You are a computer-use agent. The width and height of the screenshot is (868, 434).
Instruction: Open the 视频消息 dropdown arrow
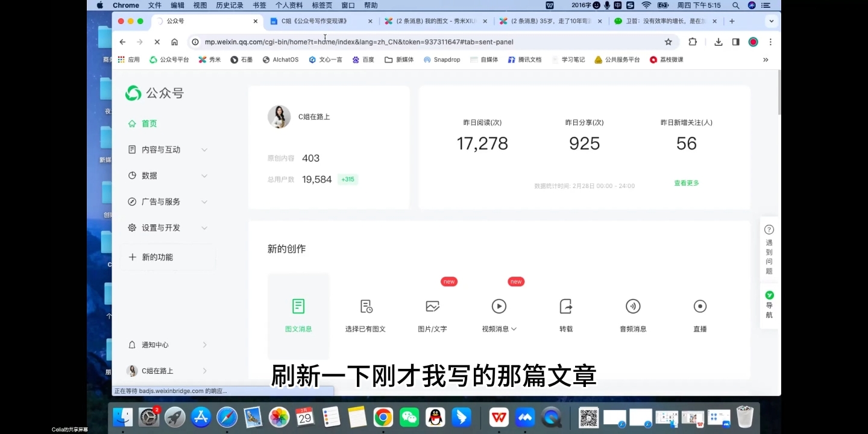[514, 329]
